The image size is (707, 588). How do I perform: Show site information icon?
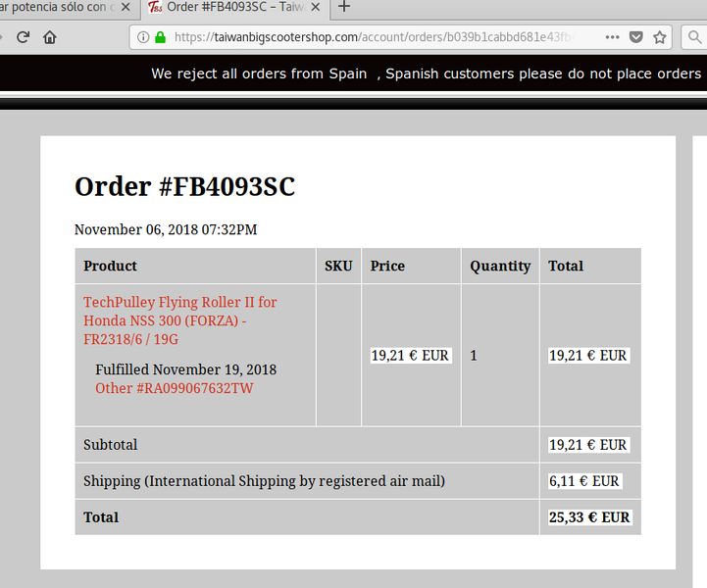coord(143,37)
